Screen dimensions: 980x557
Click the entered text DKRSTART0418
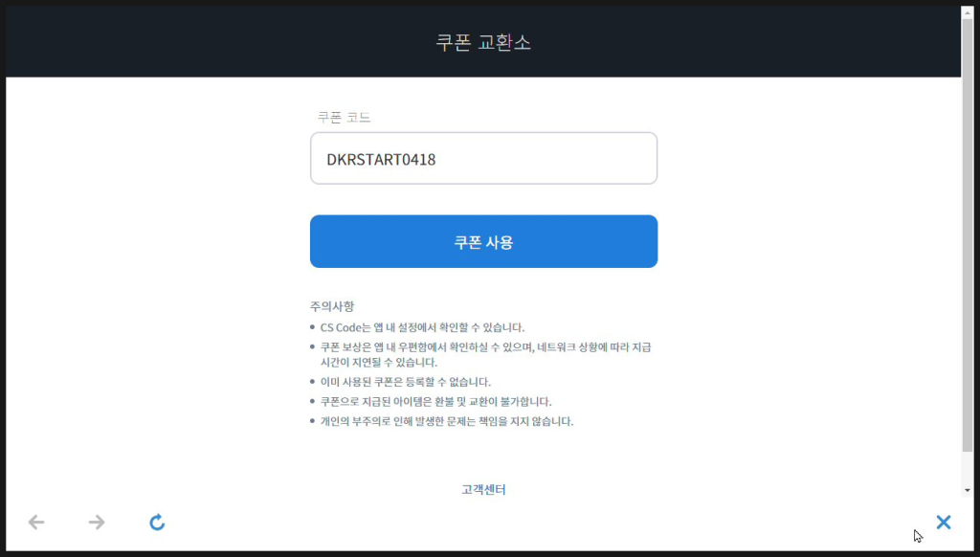click(x=381, y=159)
